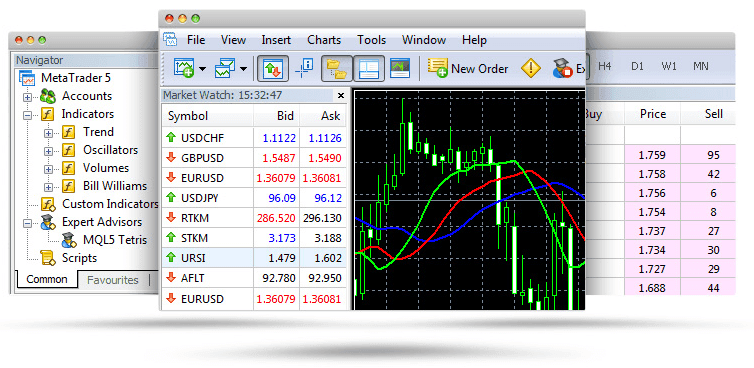The height and width of the screenshot is (368, 754).
Task: Click the Price column header in back window
Action: 653,114
